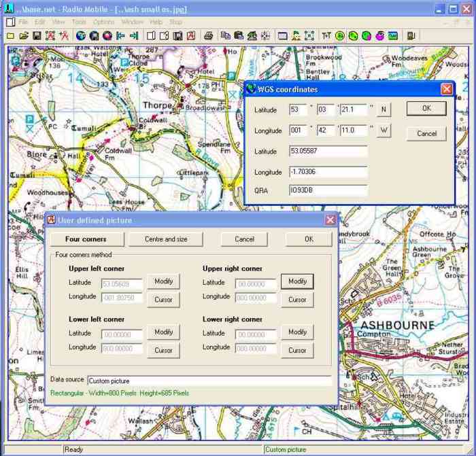Click the printer icon
Screen dimensions: 476x456
[208, 36]
